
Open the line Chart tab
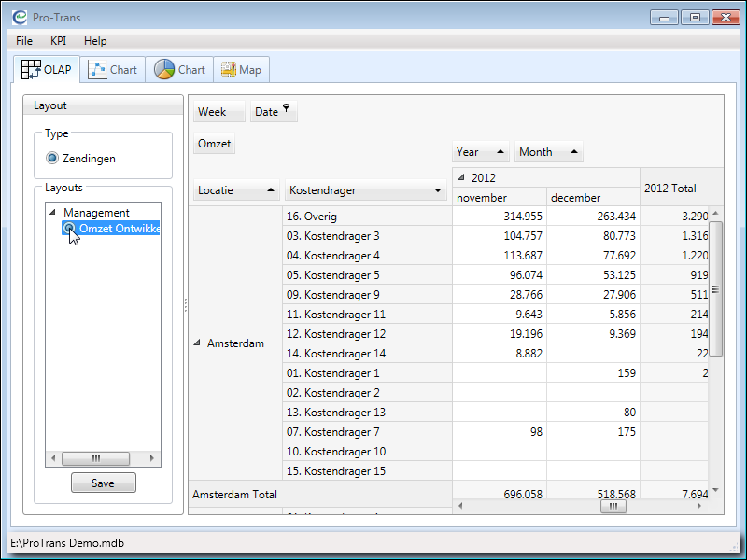[112, 70]
